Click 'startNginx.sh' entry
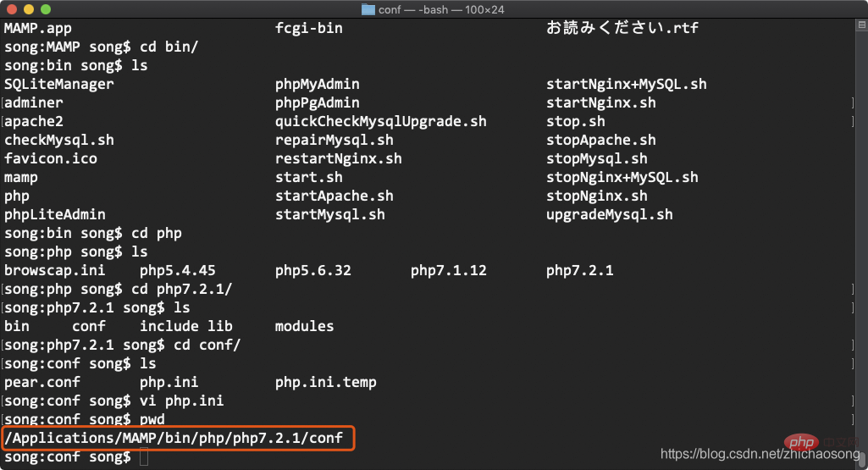The height and width of the screenshot is (470, 868). [601, 102]
